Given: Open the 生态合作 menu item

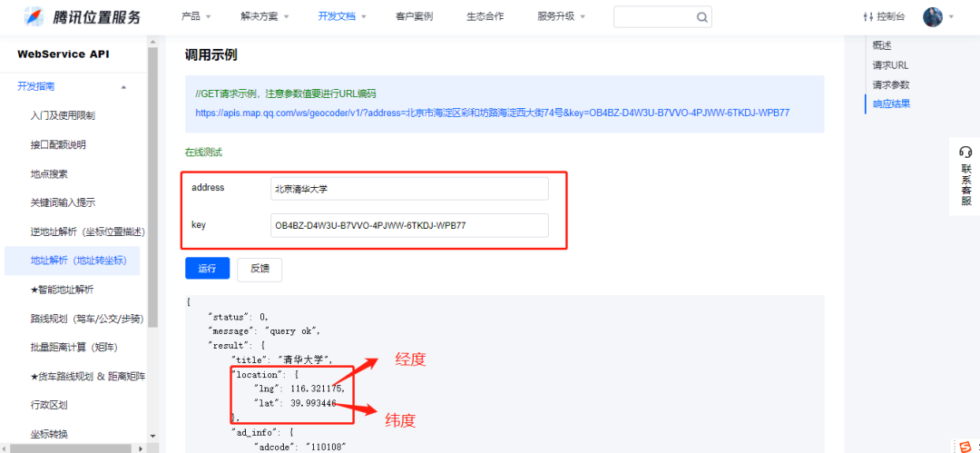Looking at the screenshot, I should coord(485,16).
